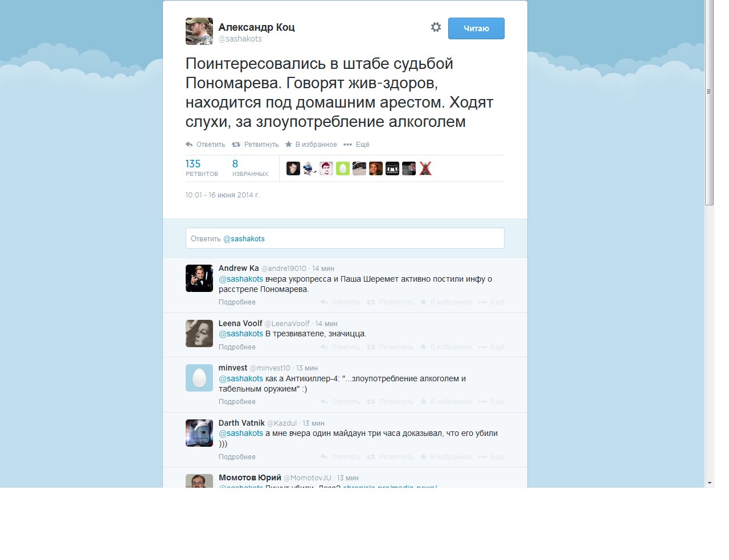
Task: Open Ещё menu on Leena Voolf's reply
Action: coord(492,347)
